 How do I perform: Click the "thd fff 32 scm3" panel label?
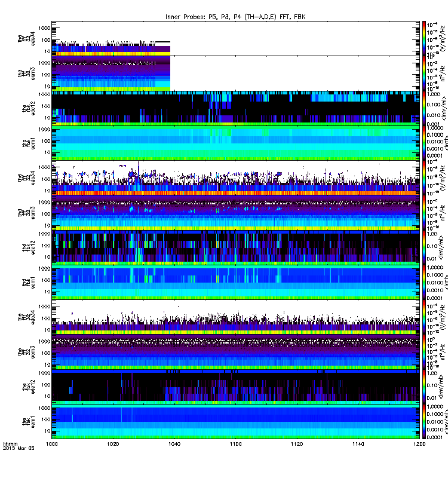[26, 213]
